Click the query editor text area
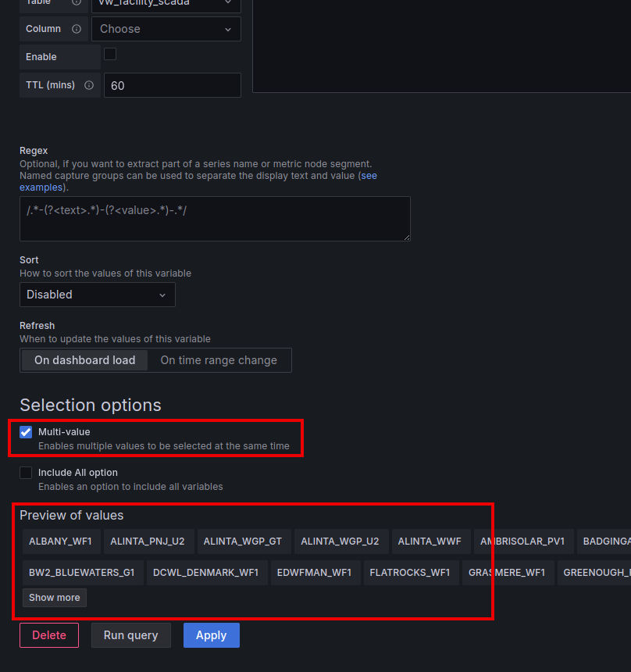The width and height of the screenshot is (631, 672). (x=442, y=45)
